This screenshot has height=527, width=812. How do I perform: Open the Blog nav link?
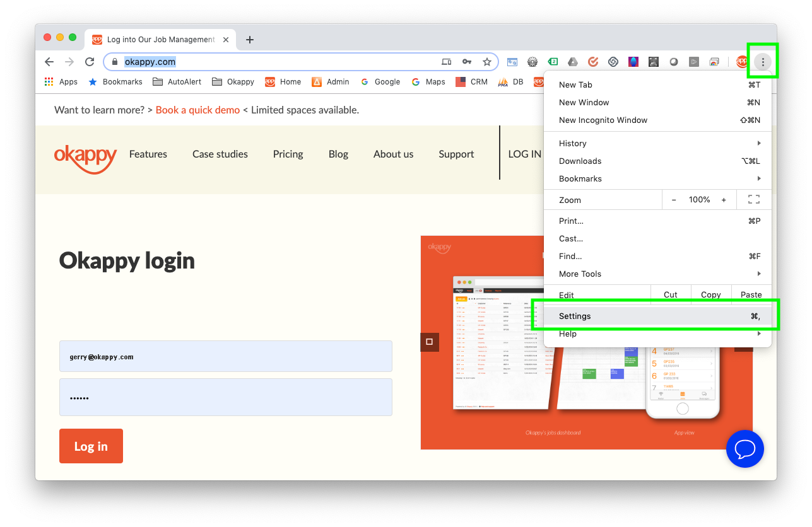(x=338, y=154)
